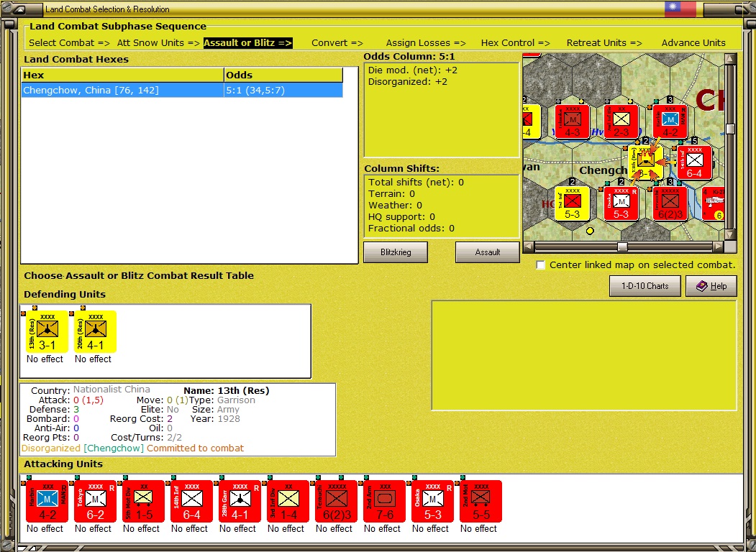Screen dimensions: 756x552
Task: Click the Hex column header
Action: pos(122,75)
